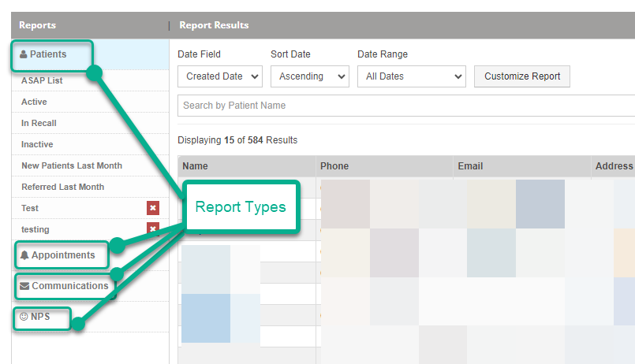Viewport: 635px width, 364px height.
Task: Select Referred Last Month report
Action: coord(62,187)
